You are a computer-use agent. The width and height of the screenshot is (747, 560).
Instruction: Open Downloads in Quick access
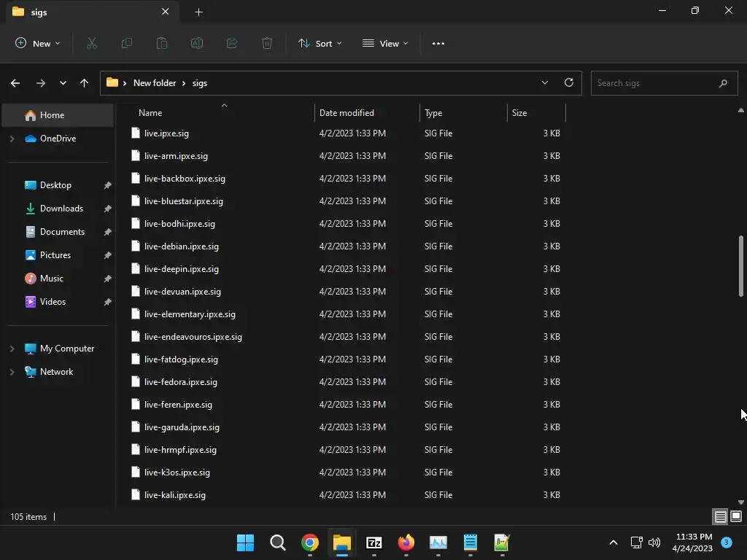(61, 209)
